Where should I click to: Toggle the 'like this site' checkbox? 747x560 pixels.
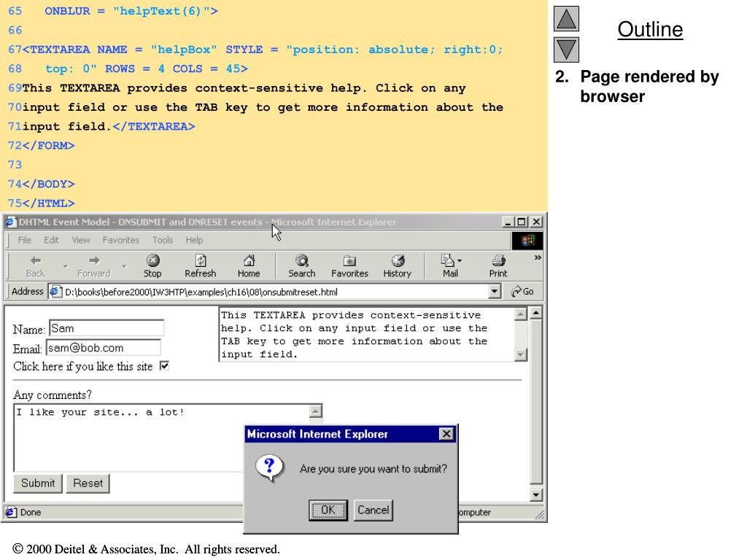point(164,366)
